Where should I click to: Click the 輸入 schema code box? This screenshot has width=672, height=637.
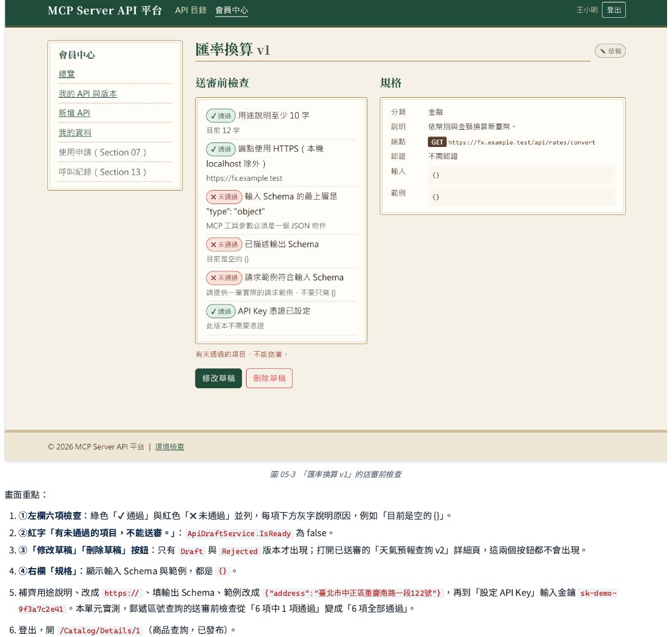tap(521, 175)
